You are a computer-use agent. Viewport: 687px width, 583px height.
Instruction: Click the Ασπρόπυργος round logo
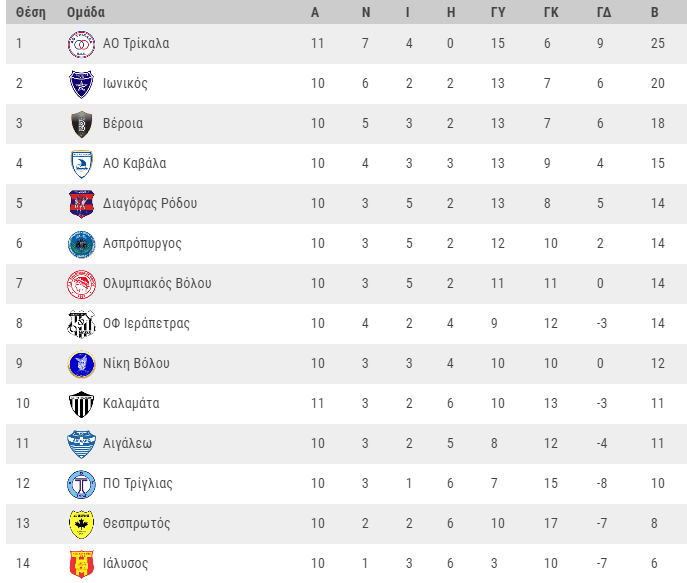click(81, 244)
